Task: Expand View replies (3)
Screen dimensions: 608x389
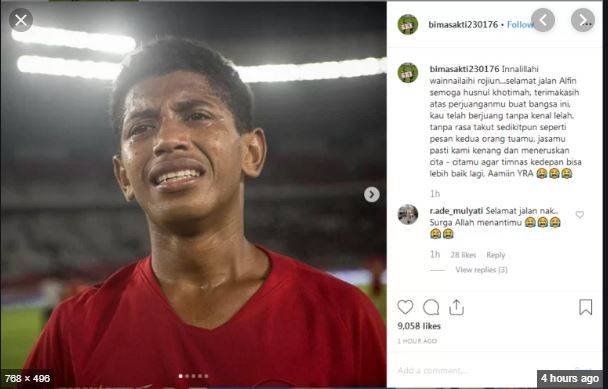Action: (481, 270)
